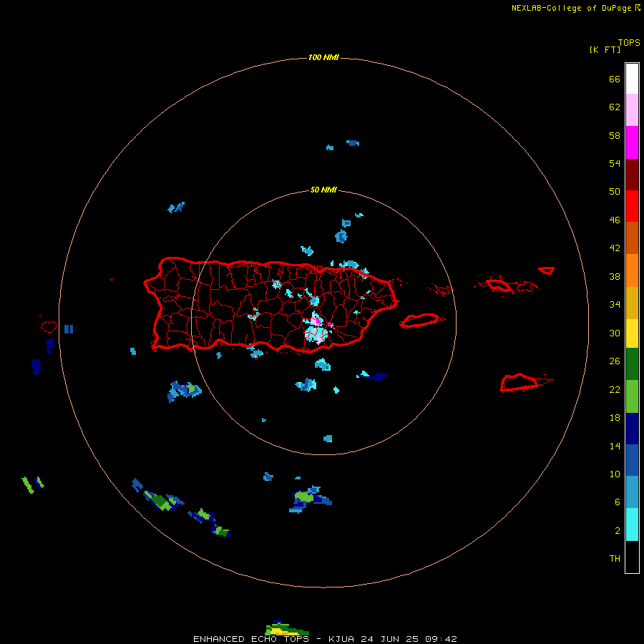
Task: Click the '66' value on the legend
Action: click(x=615, y=79)
